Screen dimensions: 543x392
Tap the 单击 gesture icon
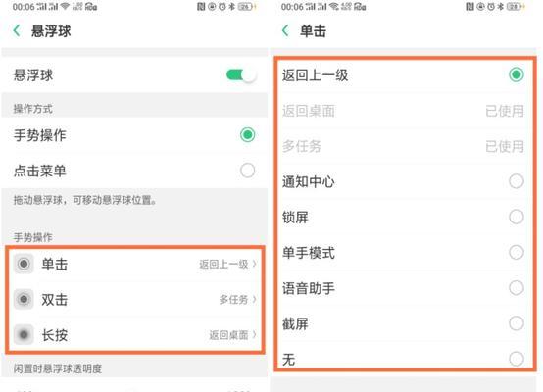24,264
